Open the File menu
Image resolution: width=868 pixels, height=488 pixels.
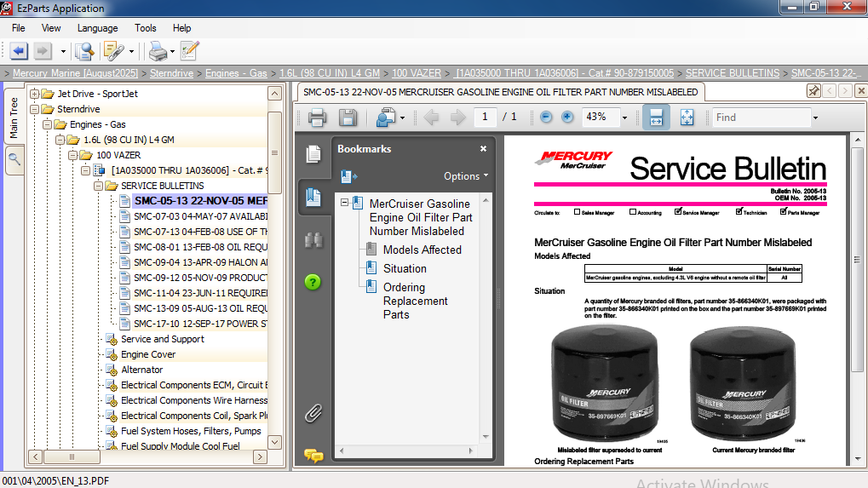18,28
